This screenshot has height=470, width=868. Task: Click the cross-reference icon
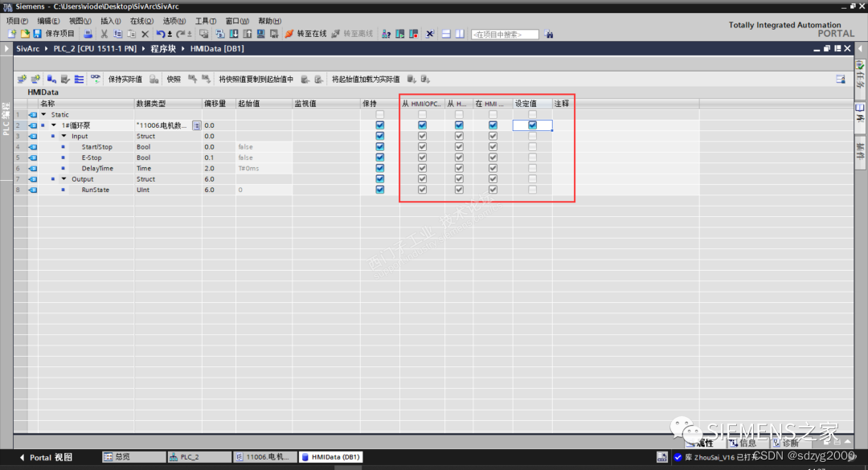click(x=429, y=34)
